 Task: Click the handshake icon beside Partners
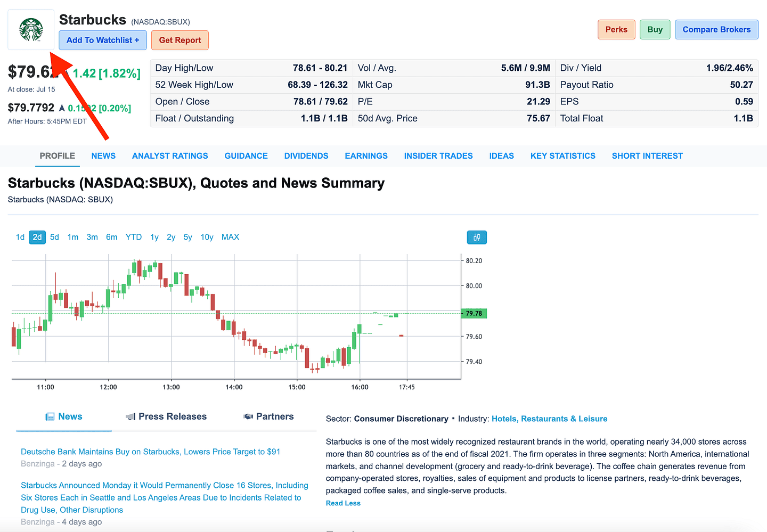coord(248,416)
